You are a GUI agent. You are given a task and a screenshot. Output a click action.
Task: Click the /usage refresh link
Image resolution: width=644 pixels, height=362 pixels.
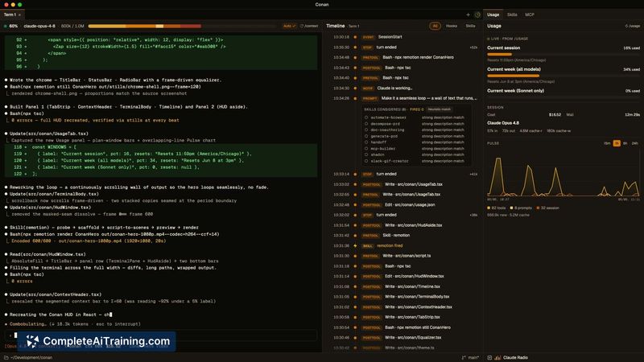click(633, 26)
